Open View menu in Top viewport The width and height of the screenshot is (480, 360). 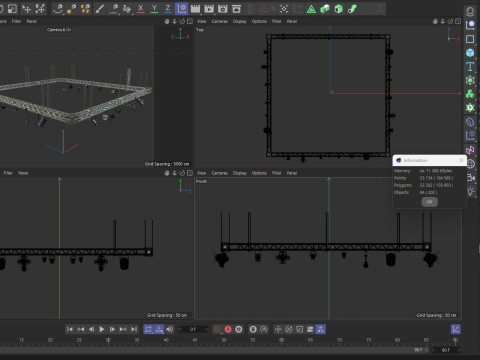click(201, 21)
